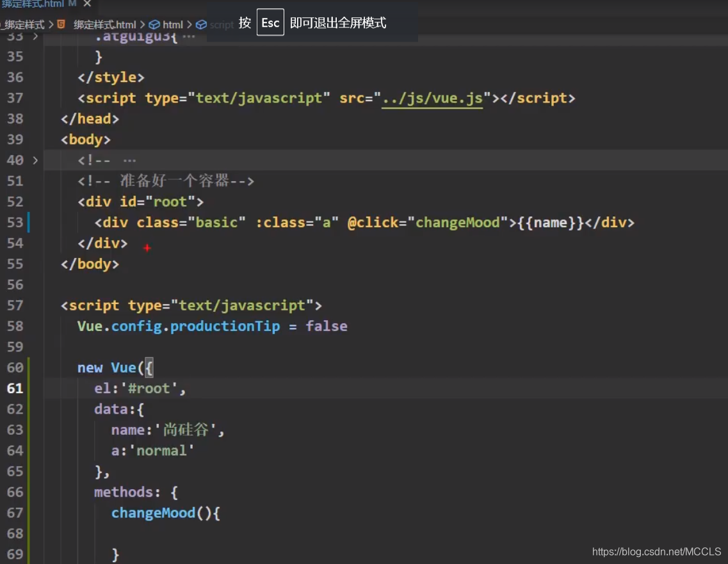The image size is (728, 564).
Task: Click the html breadcrumb cube icon
Action: pos(154,24)
